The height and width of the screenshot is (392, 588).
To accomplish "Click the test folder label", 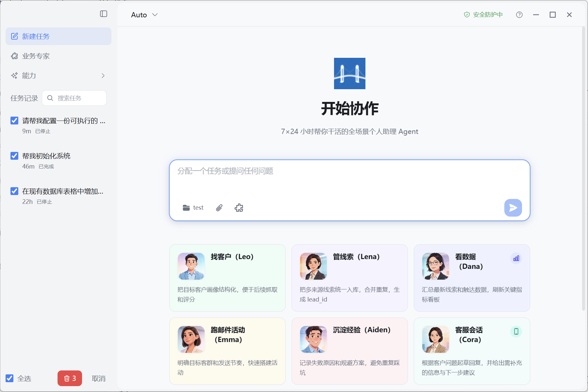I will click(x=198, y=208).
